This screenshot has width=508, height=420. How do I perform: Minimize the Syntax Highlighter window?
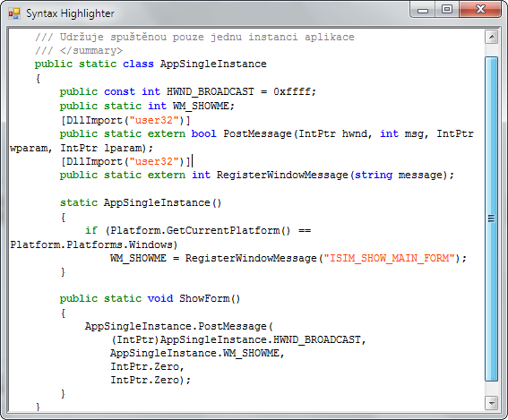pyautogui.click(x=422, y=9)
